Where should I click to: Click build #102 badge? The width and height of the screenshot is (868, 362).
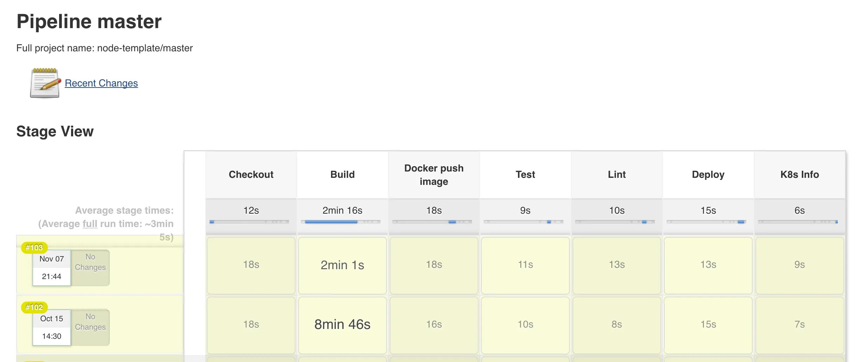coord(34,308)
